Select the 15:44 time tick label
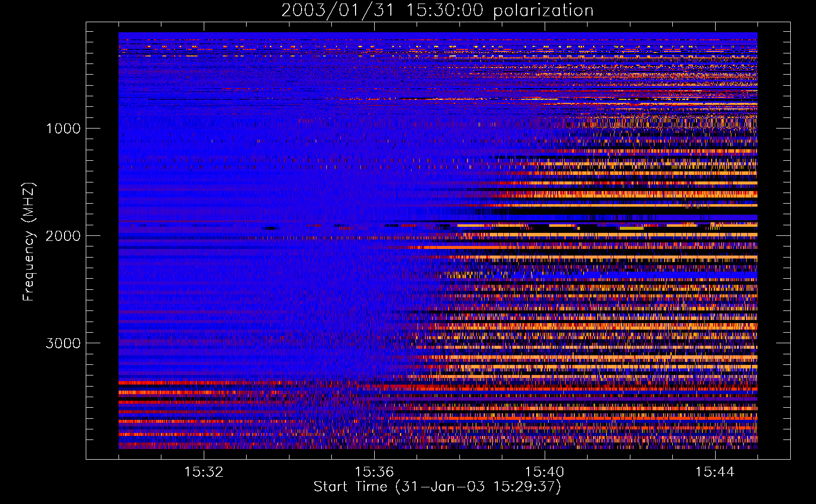Viewport: 816px width, 504px height. coord(715,472)
